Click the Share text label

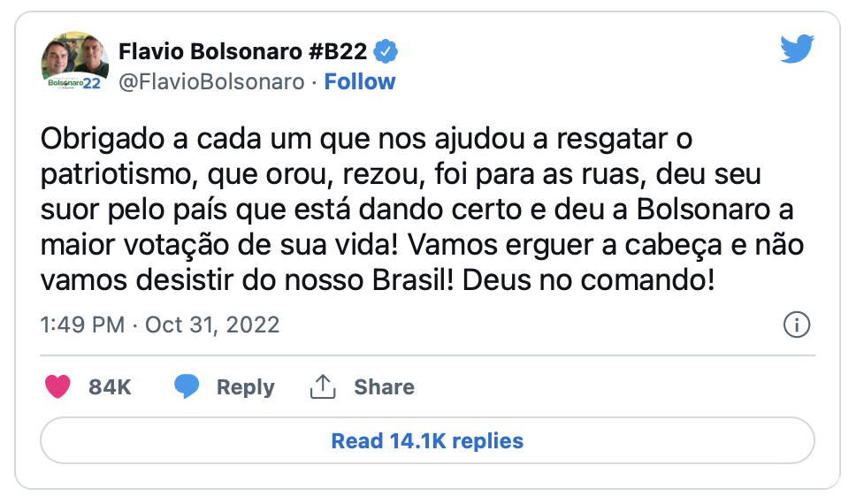pos(384,387)
